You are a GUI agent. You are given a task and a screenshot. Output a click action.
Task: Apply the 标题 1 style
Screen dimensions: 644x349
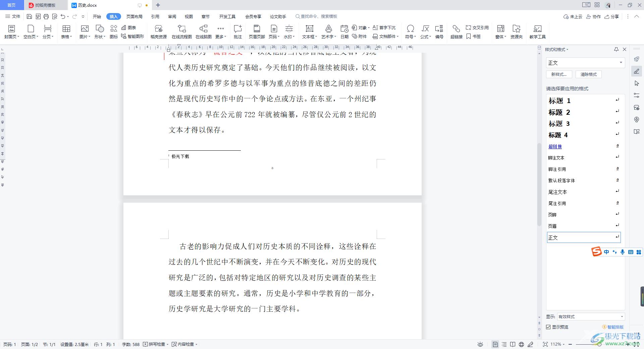[584, 101]
